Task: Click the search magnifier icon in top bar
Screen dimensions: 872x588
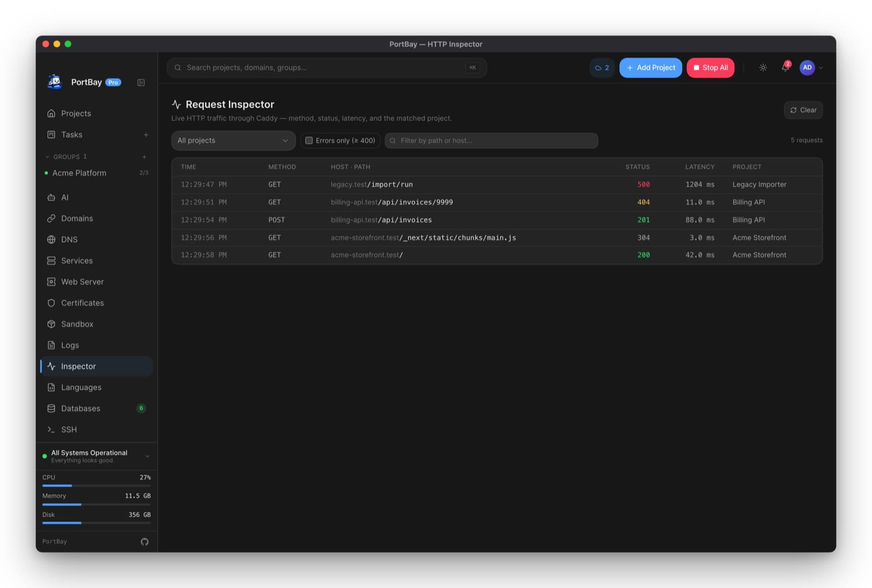Action: coord(178,68)
